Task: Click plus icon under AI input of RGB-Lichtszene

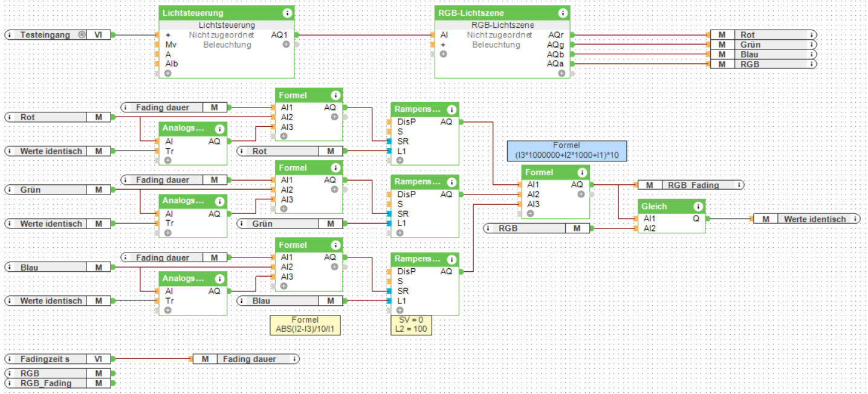Action: tap(443, 54)
